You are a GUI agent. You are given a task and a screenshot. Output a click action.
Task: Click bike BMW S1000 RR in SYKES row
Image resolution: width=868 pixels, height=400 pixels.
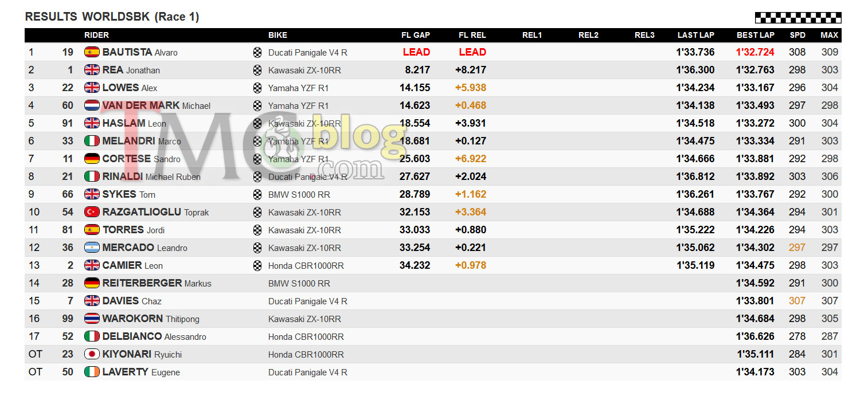(x=299, y=194)
